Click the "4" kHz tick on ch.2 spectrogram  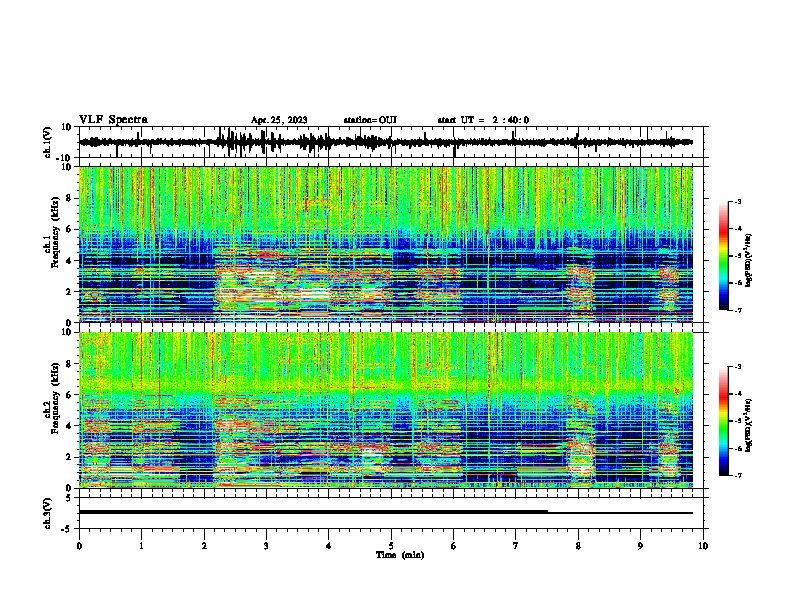coord(69,426)
